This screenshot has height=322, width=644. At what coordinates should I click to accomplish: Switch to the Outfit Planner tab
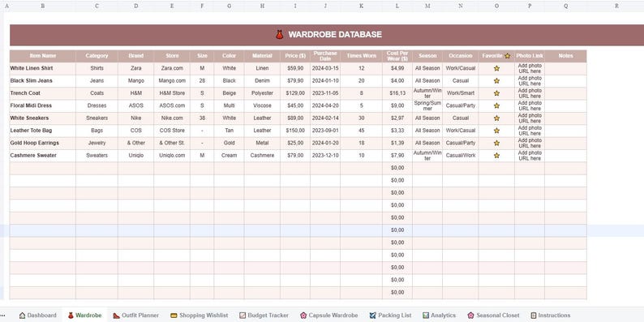click(x=135, y=316)
